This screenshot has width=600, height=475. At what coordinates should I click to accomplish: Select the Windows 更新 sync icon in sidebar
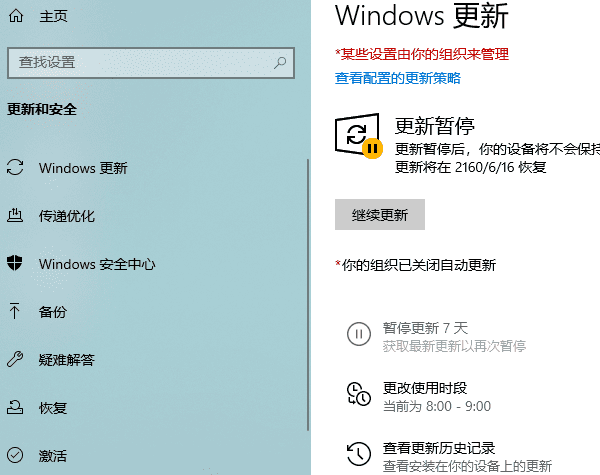coord(15,168)
